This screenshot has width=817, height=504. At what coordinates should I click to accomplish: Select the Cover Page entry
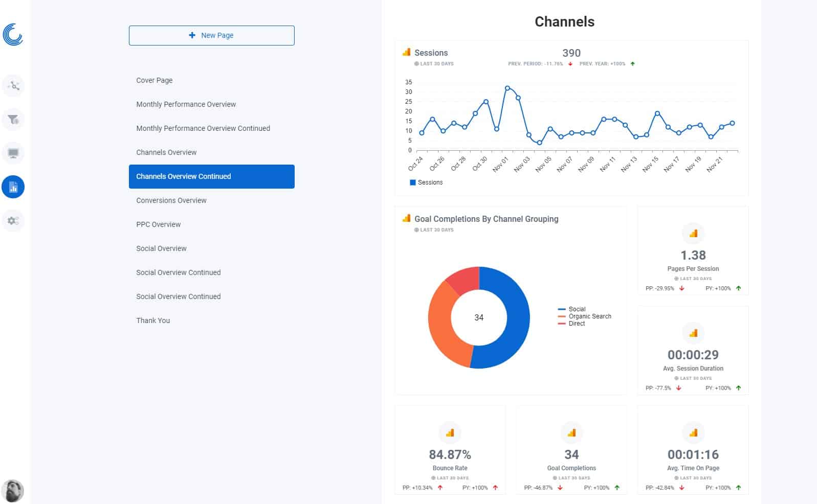[154, 80]
